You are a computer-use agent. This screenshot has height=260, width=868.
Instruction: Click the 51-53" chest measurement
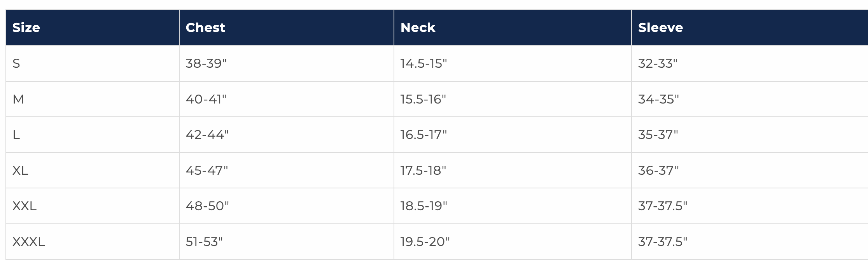tap(204, 242)
